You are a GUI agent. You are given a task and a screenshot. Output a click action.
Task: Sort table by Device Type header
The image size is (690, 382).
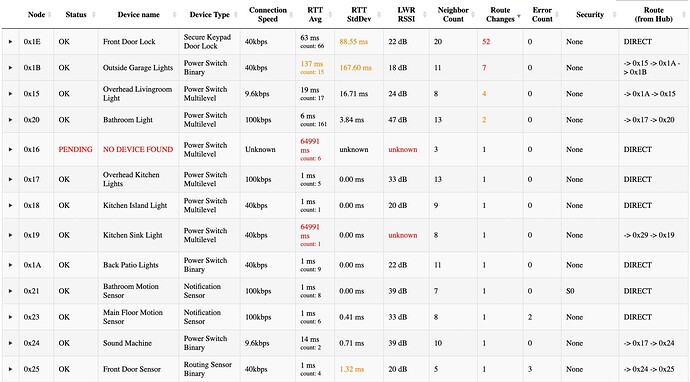pos(209,15)
